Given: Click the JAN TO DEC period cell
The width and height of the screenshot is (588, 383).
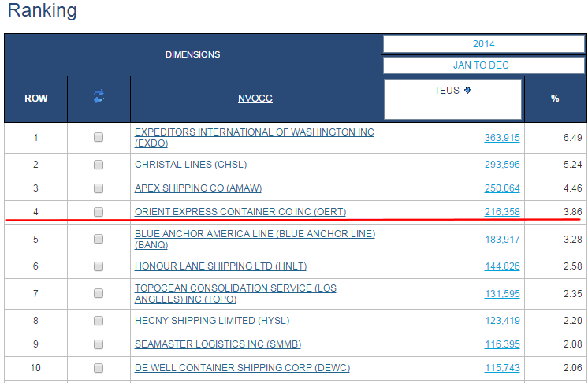Looking at the screenshot, I should pos(484,65).
